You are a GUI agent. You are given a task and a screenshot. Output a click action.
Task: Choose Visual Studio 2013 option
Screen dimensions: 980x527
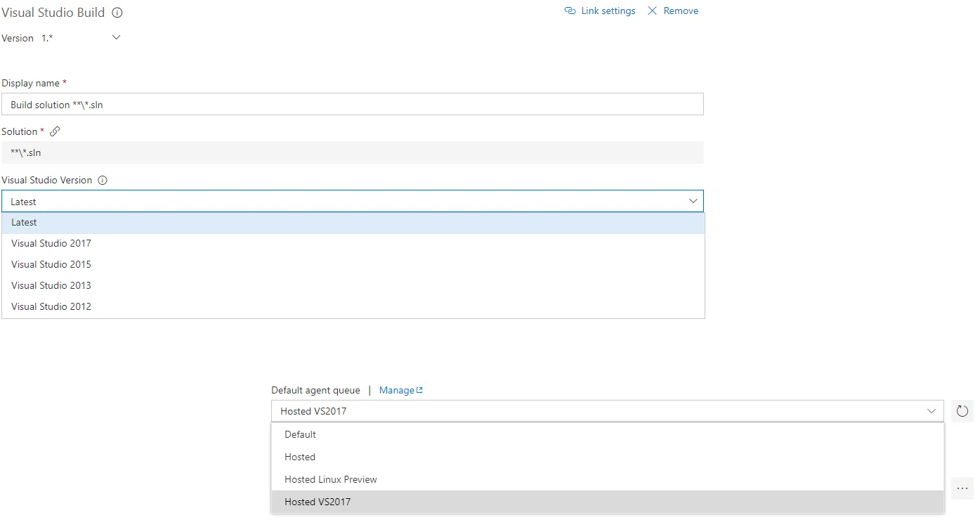353,286
